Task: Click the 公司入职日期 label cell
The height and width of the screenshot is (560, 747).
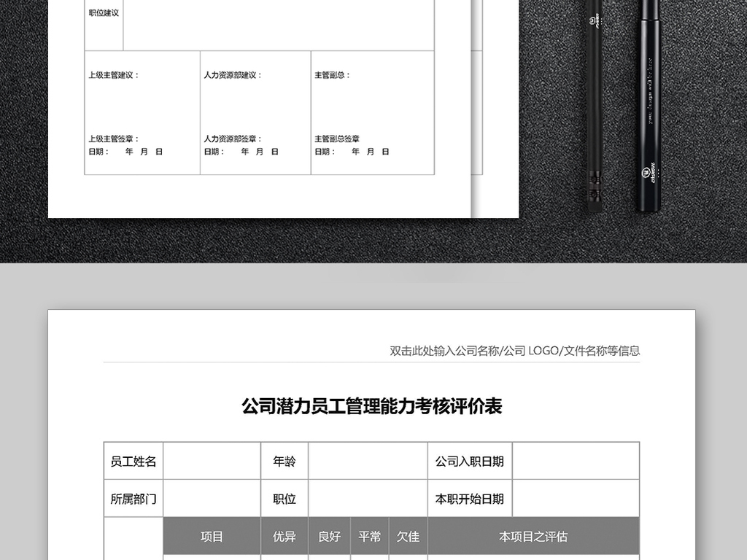Action: (469, 460)
